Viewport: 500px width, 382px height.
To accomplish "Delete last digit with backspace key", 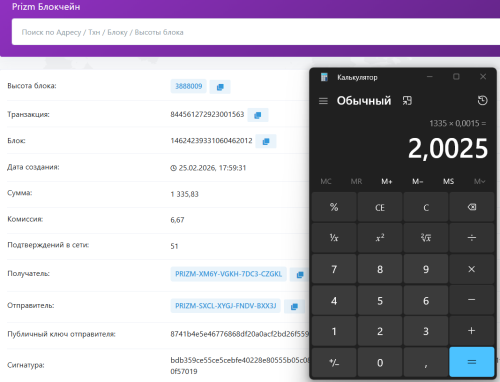I will (472, 207).
